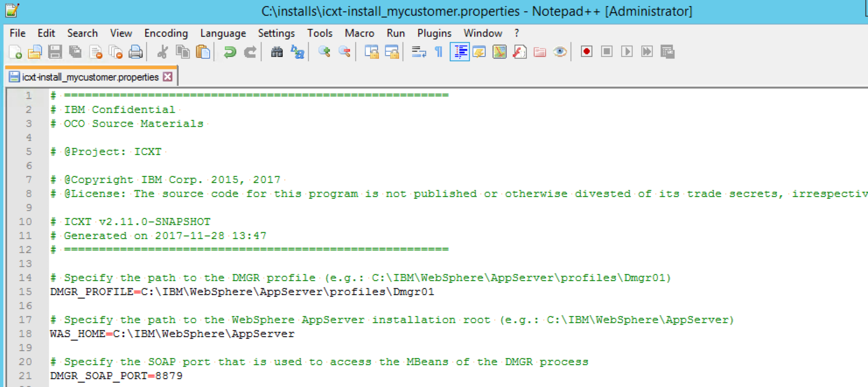Click the 'IBM Confidential' comment text

(x=119, y=109)
